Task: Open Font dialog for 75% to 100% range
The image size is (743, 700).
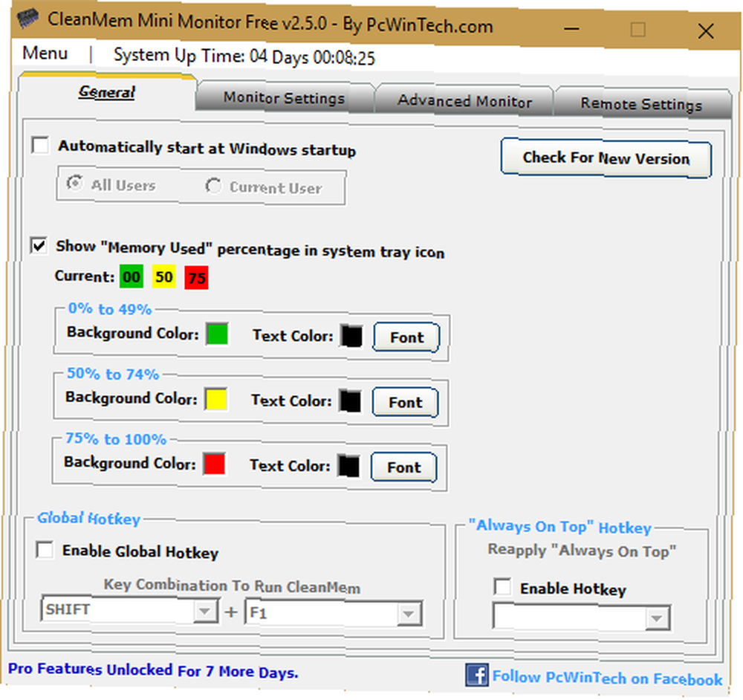Action: (x=403, y=467)
